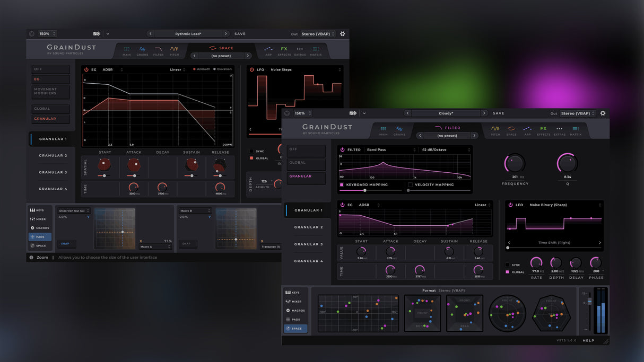Open the Extras tab in Cloudy window

[x=559, y=130]
